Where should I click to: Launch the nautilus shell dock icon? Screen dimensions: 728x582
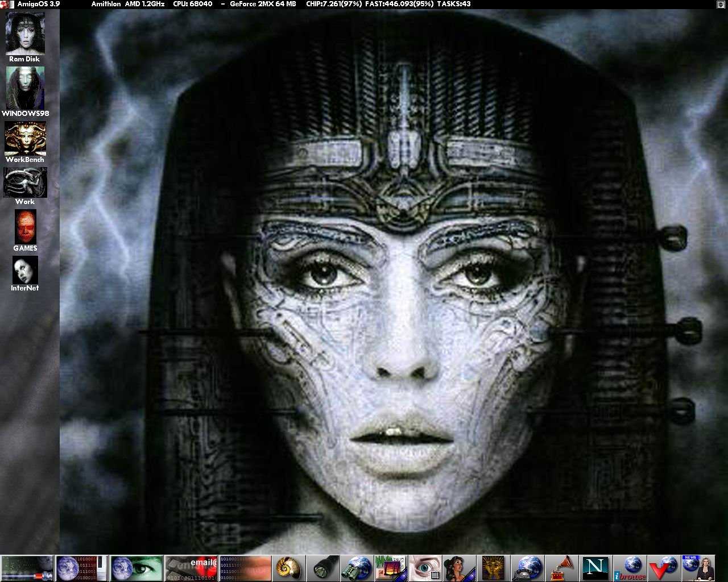(x=288, y=568)
